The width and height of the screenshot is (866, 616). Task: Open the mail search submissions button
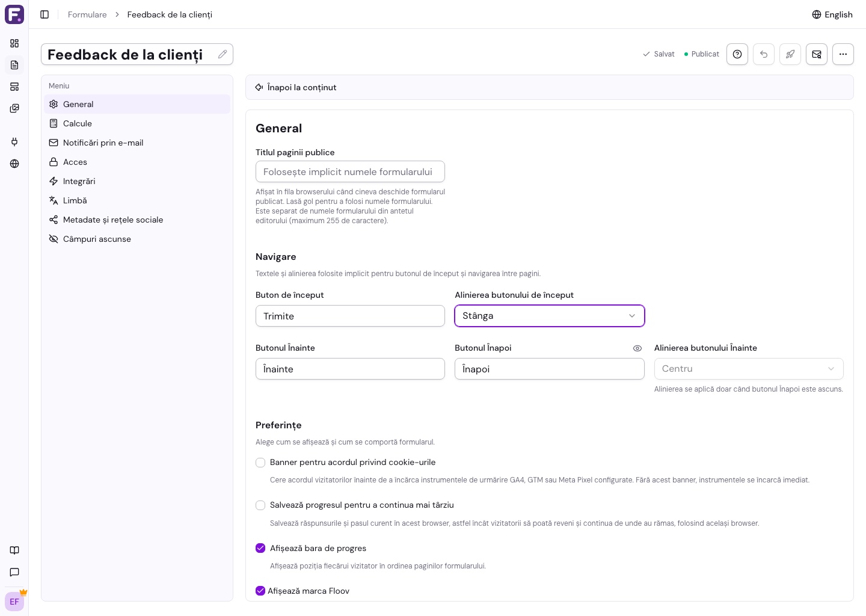(817, 54)
